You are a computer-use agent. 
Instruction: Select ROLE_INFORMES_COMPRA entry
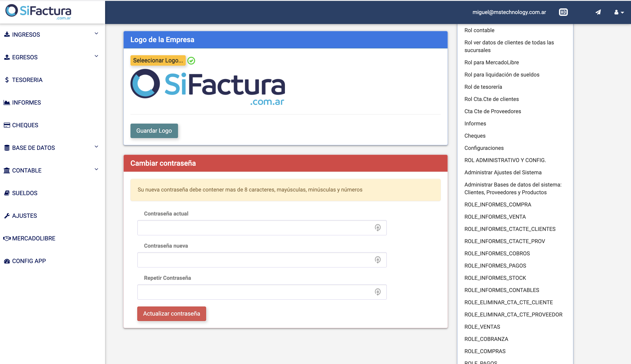[x=498, y=204]
